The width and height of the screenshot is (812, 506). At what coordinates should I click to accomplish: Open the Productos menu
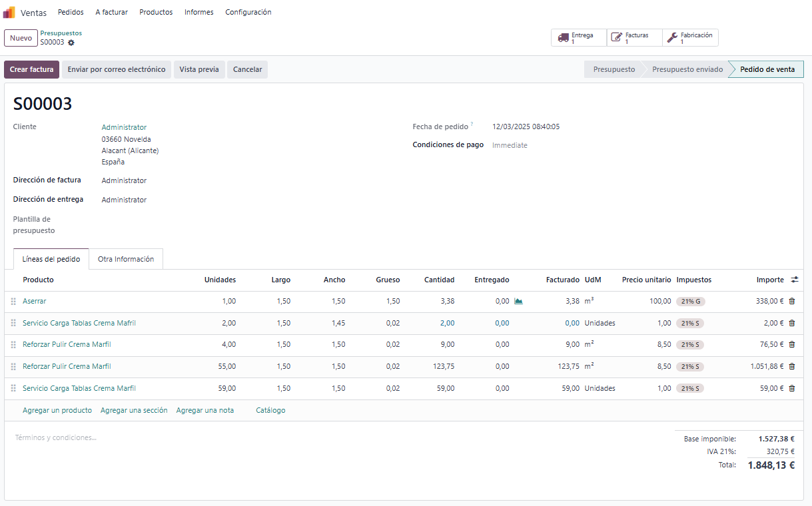[x=156, y=12]
